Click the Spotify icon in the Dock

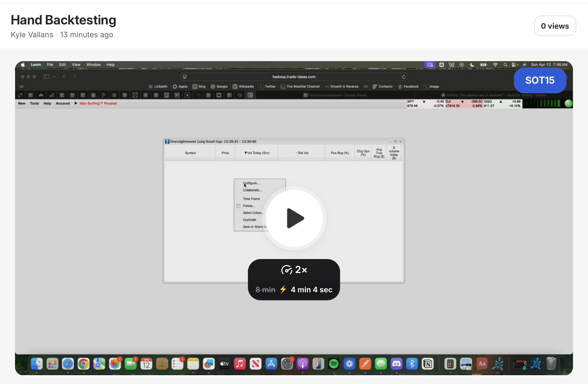(x=334, y=364)
